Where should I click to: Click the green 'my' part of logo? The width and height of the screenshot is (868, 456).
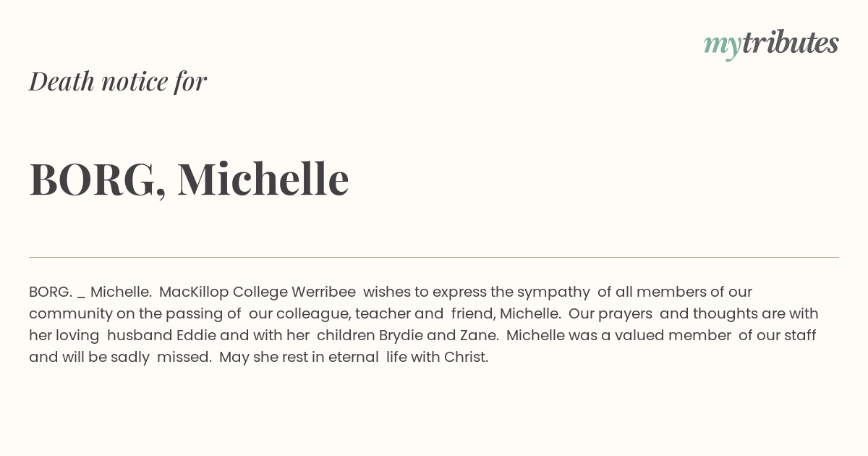point(723,46)
